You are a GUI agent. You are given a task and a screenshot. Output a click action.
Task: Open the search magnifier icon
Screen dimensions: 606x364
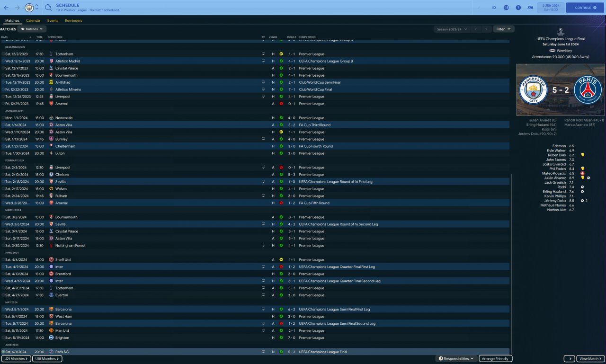pyautogui.click(x=48, y=8)
